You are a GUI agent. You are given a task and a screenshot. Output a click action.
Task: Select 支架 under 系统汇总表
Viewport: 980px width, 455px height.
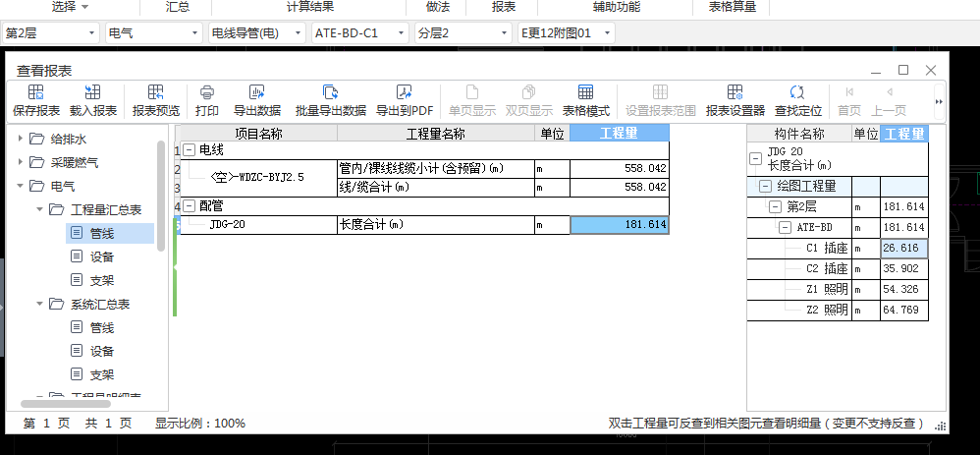point(102,374)
